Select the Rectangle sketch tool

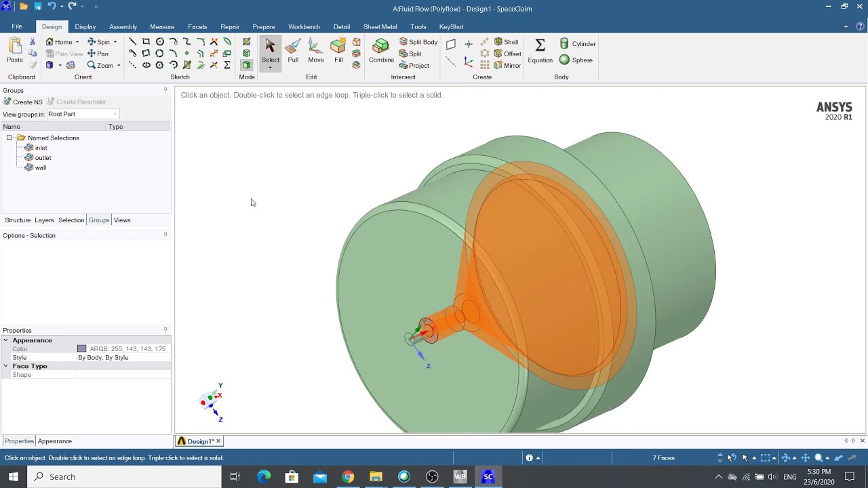pyautogui.click(x=146, y=42)
